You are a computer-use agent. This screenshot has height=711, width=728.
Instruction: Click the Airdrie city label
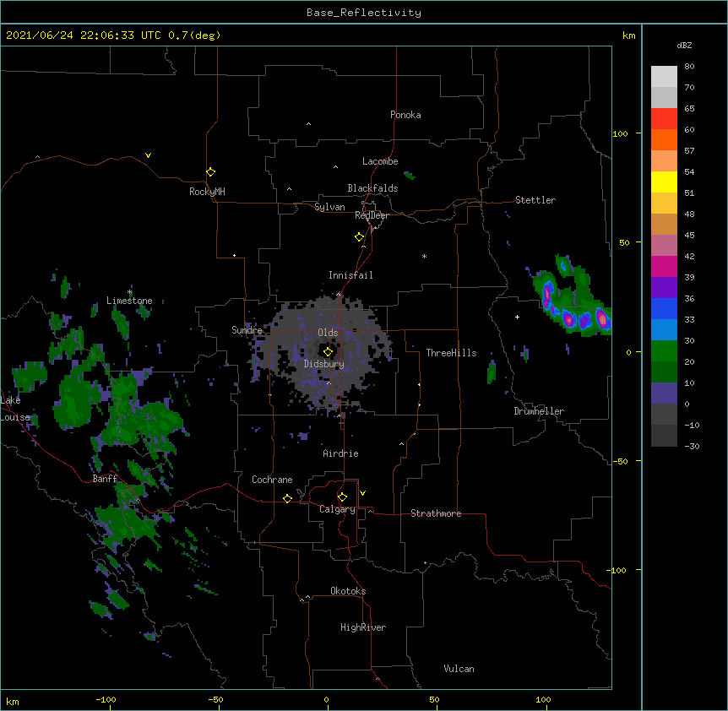tap(341, 453)
